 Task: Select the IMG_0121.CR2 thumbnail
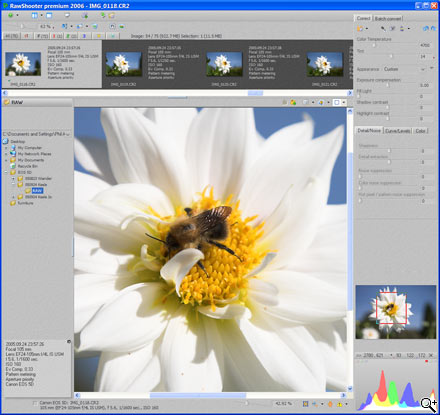(324, 64)
